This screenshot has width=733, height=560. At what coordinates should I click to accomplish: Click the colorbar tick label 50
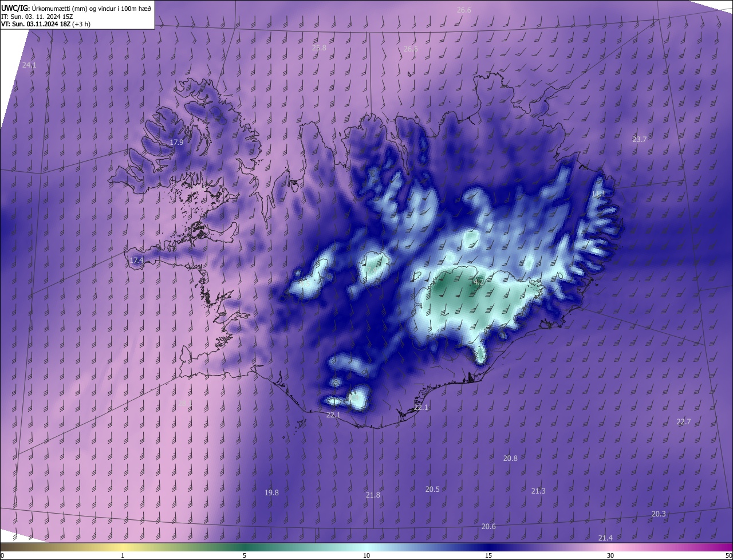[x=728, y=556]
